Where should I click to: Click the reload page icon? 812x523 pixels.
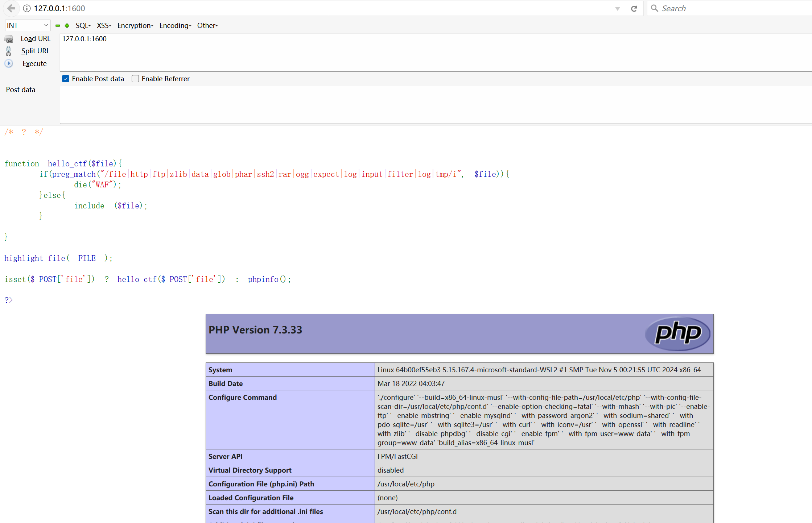[634, 8]
